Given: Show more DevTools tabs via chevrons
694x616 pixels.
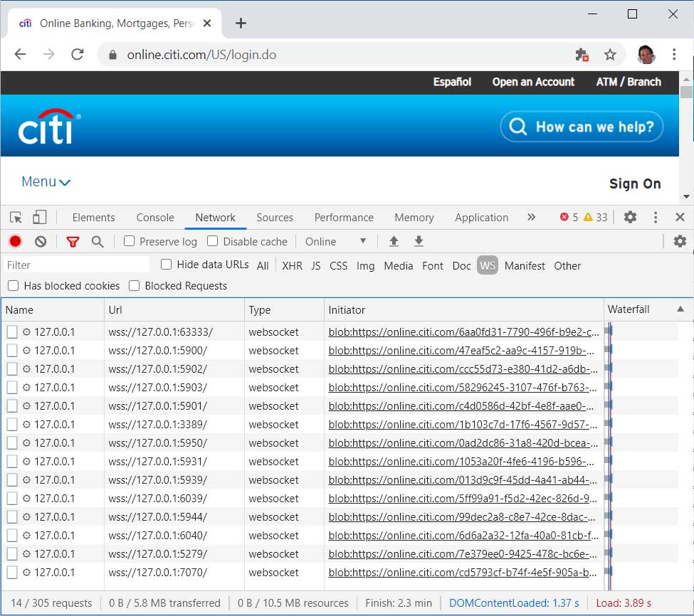Looking at the screenshot, I should point(531,217).
